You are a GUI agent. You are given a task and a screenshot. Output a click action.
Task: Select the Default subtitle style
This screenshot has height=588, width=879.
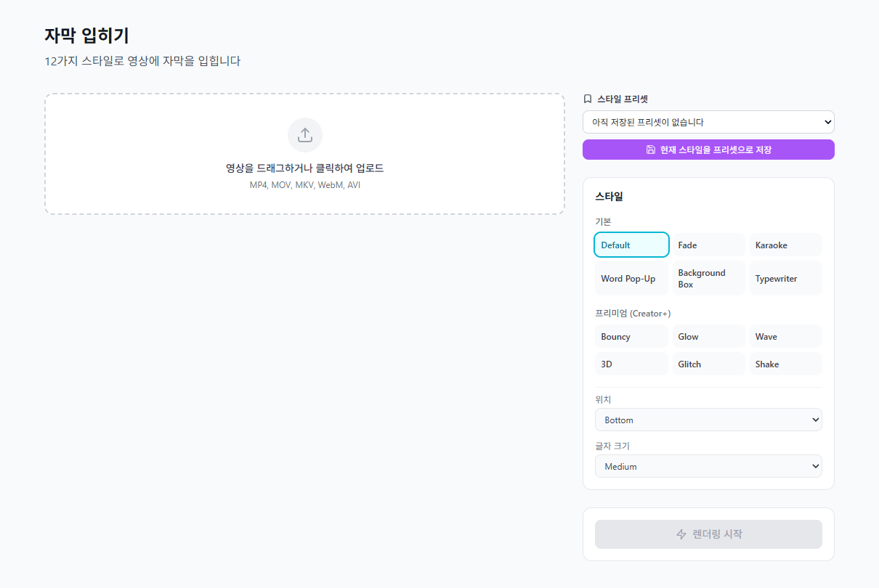point(631,245)
